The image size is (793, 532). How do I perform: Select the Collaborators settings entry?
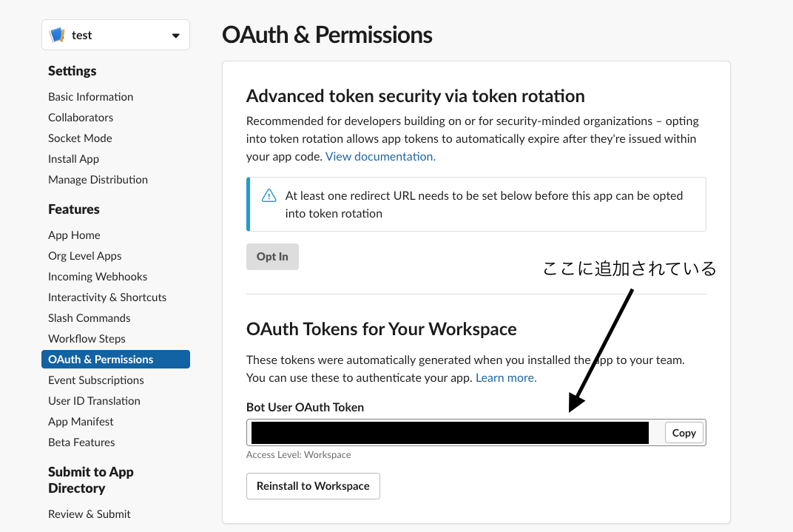tap(81, 117)
